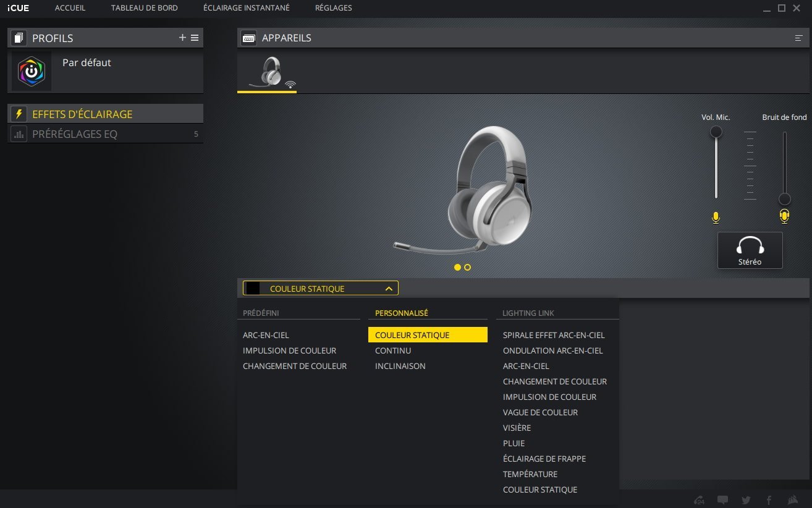Click the Vol. Mic. slider handle
812x508 pixels.
[716, 132]
